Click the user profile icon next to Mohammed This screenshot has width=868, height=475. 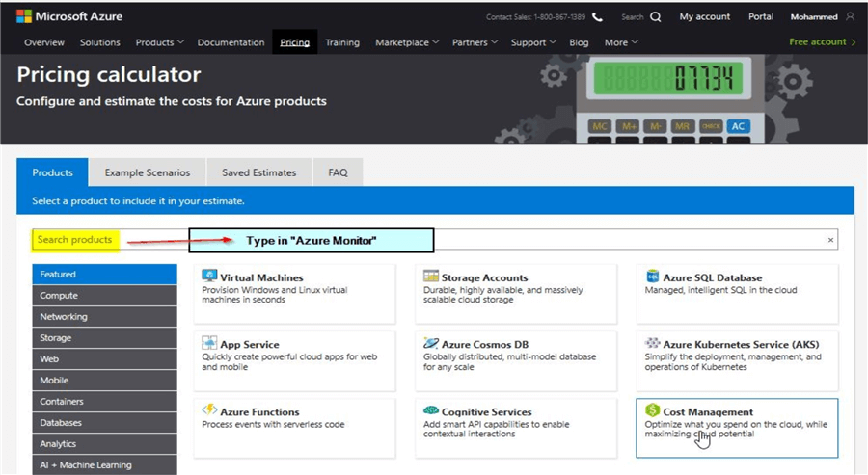tap(850, 16)
